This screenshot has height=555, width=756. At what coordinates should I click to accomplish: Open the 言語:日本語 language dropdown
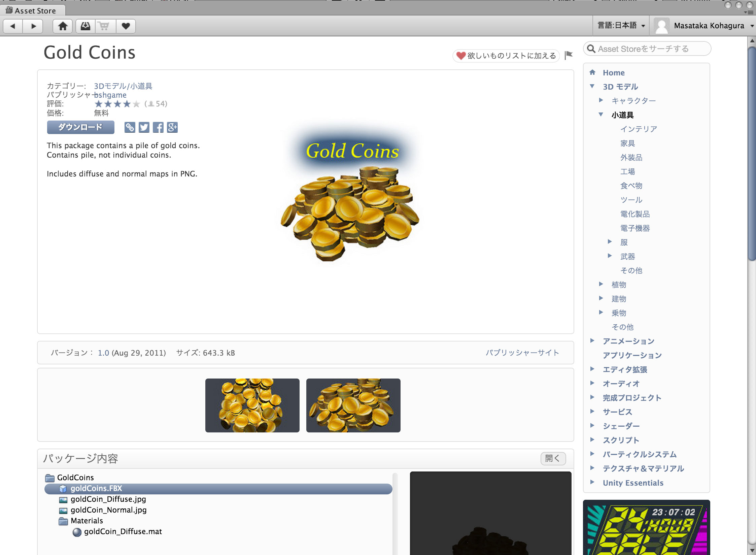tap(621, 26)
